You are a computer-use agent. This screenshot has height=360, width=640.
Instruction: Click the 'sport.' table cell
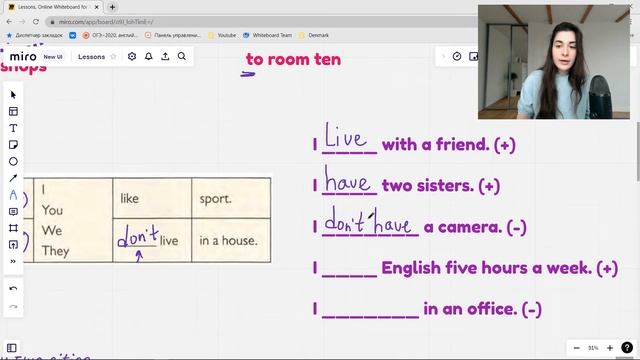click(x=231, y=198)
